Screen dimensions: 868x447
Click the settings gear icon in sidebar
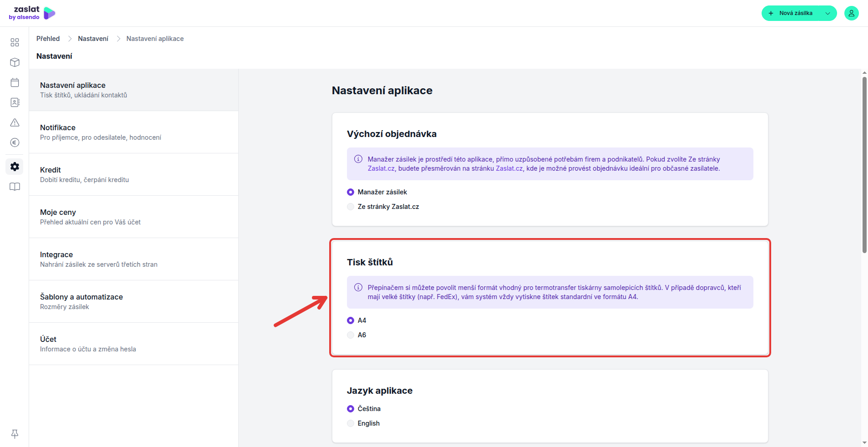pyautogui.click(x=15, y=167)
